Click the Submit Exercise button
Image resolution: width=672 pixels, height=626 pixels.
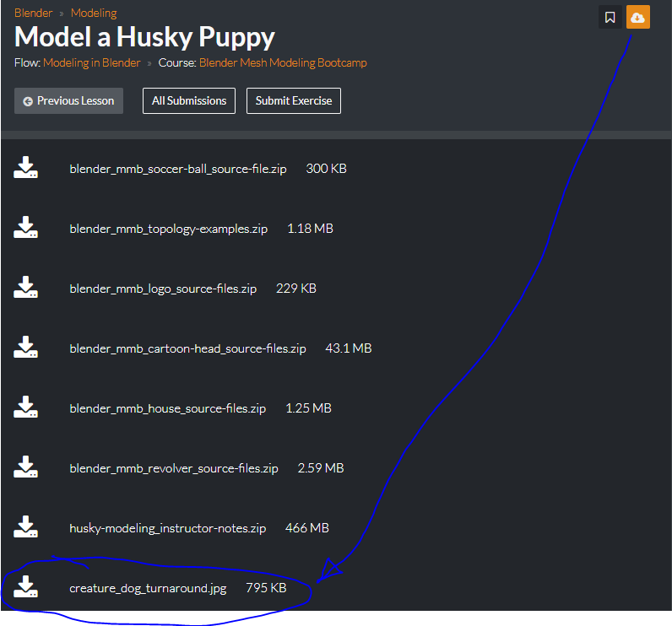pos(294,100)
